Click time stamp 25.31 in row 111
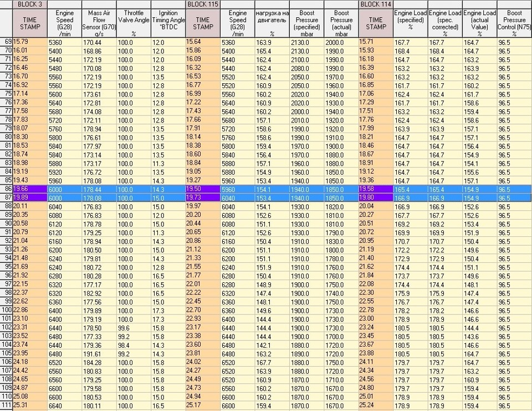The width and height of the screenshot is (532, 411). click(x=30, y=405)
